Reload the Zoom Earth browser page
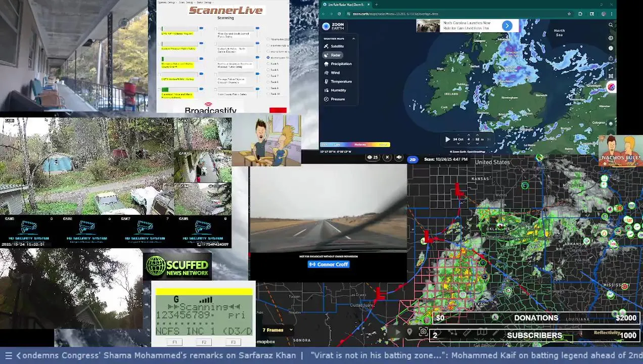 click(339, 14)
